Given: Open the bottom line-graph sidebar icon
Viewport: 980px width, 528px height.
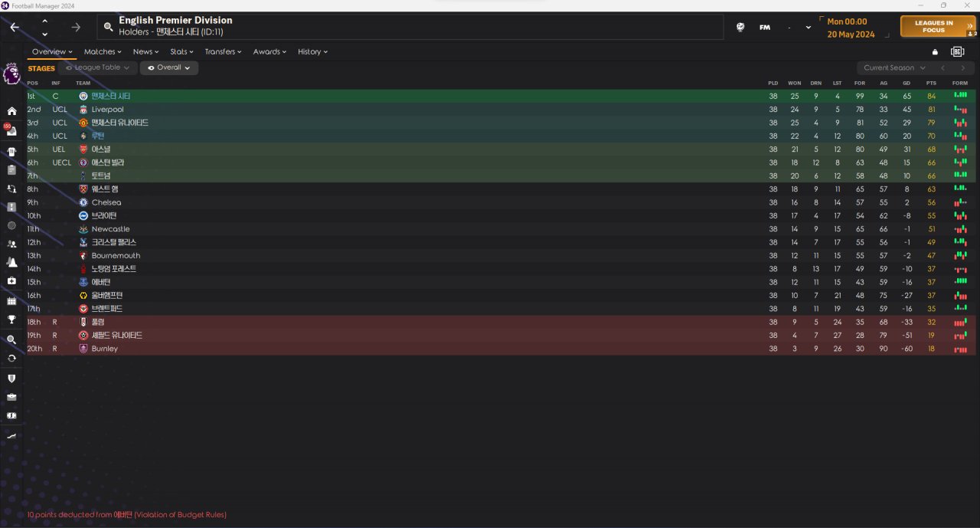Looking at the screenshot, I should point(11,435).
